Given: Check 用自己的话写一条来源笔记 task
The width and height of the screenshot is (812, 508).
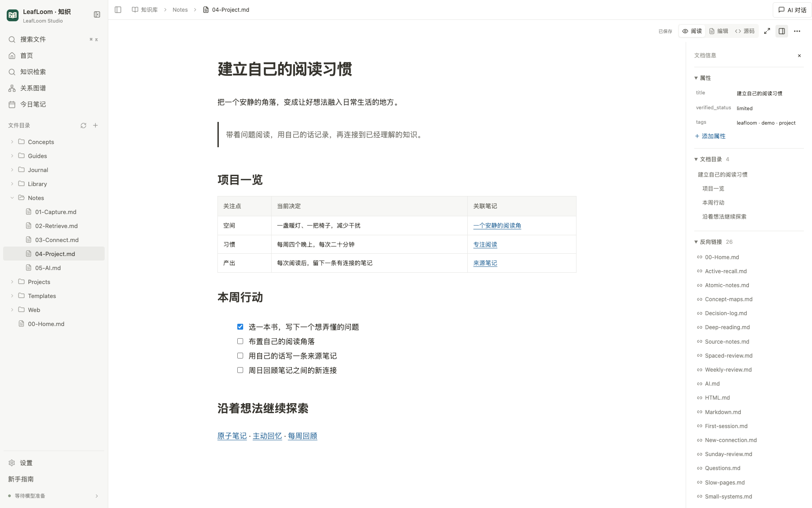Looking at the screenshot, I should (240, 356).
